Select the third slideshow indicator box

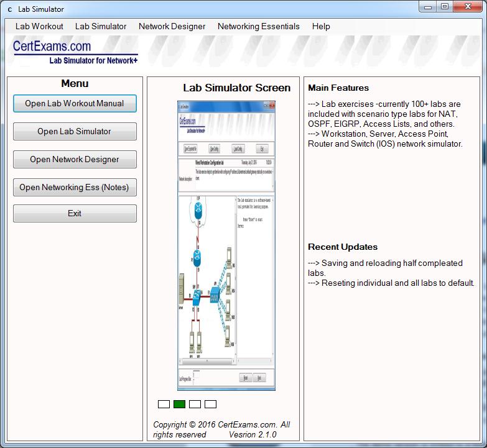195,404
